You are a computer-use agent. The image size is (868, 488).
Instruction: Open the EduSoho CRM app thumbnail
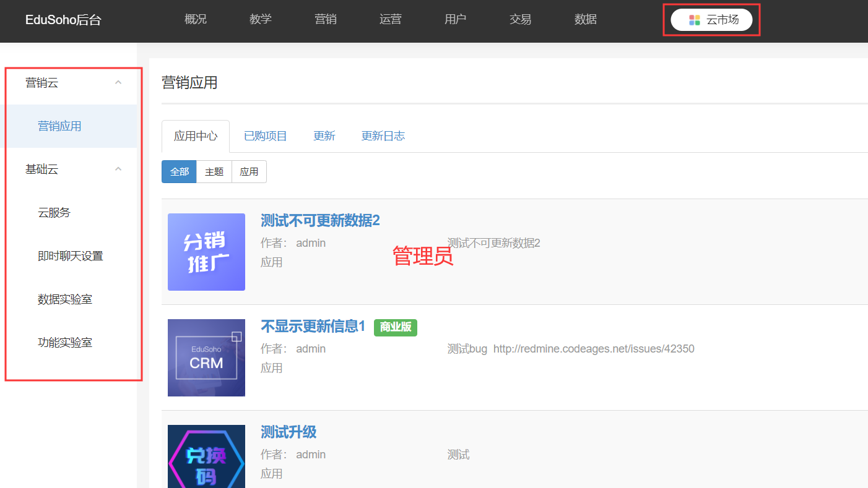click(206, 357)
